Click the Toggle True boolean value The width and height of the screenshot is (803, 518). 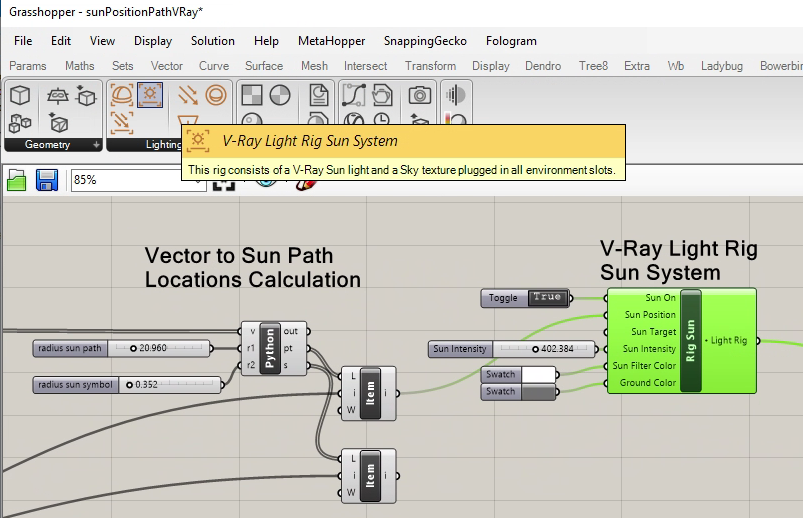pos(547,297)
